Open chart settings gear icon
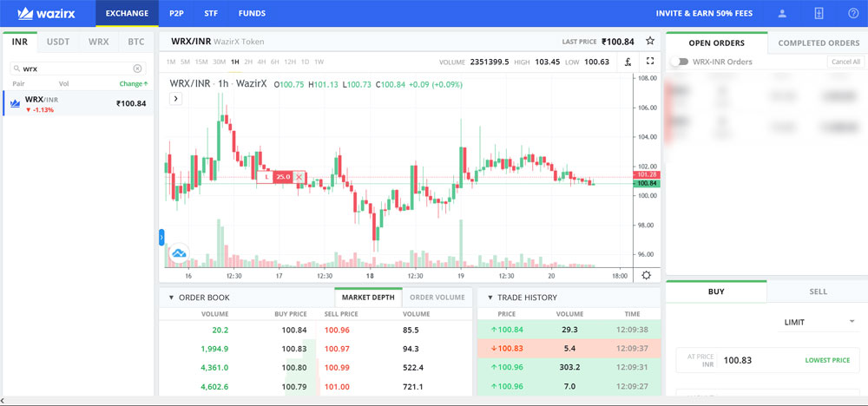The image size is (868, 406). coord(646,276)
